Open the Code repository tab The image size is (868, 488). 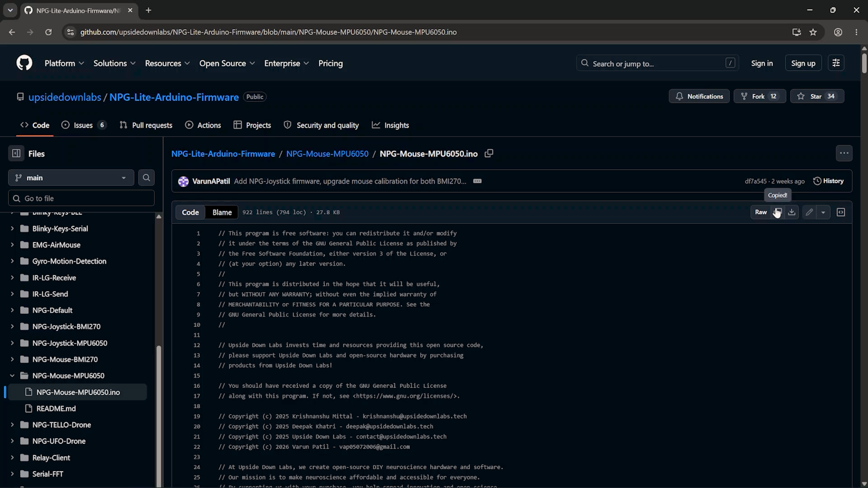click(35, 125)
